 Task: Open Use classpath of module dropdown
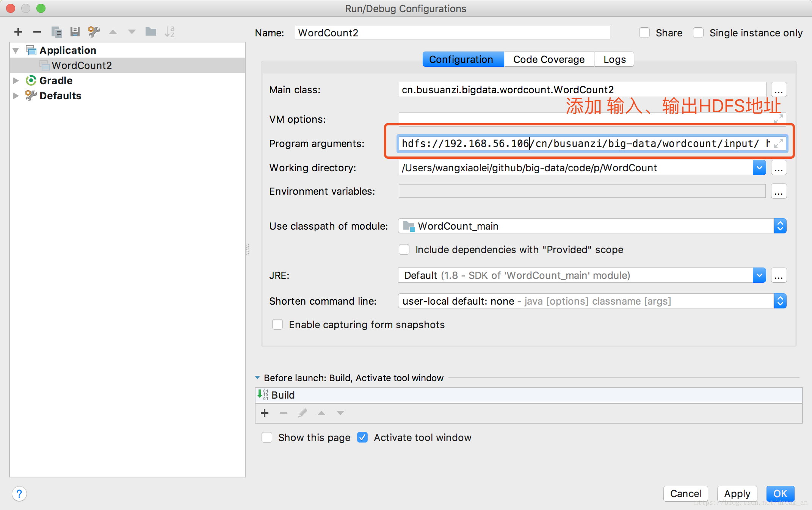pyautogui.click(x=780, y=226)
